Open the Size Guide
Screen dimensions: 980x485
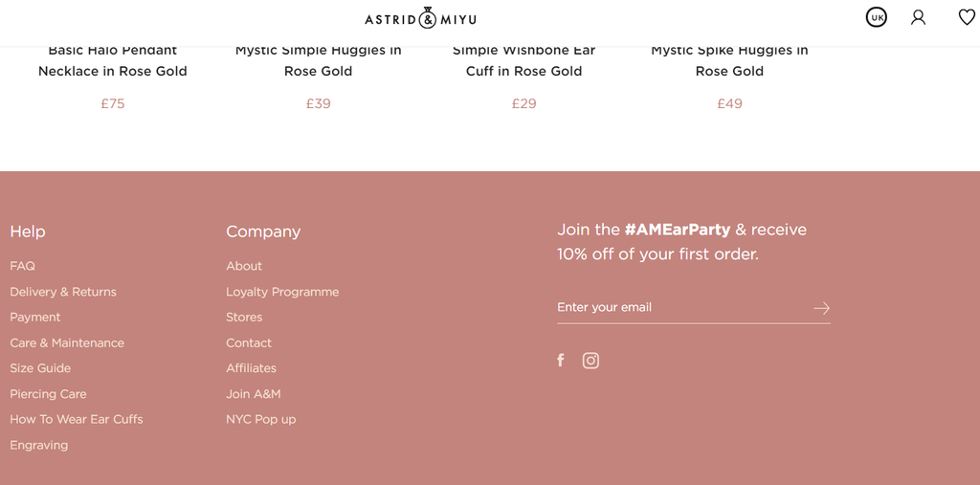tap(40, 368)
